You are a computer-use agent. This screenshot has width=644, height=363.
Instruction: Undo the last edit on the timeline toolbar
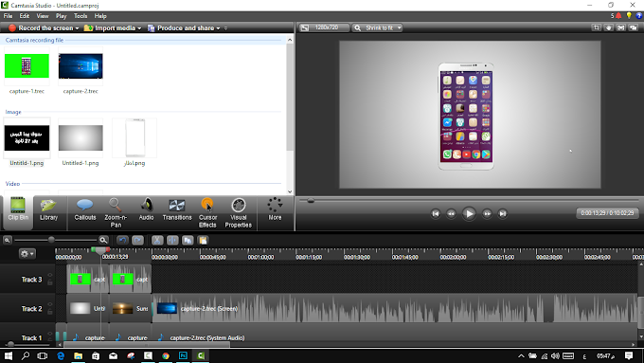click(x=122, y=240)
